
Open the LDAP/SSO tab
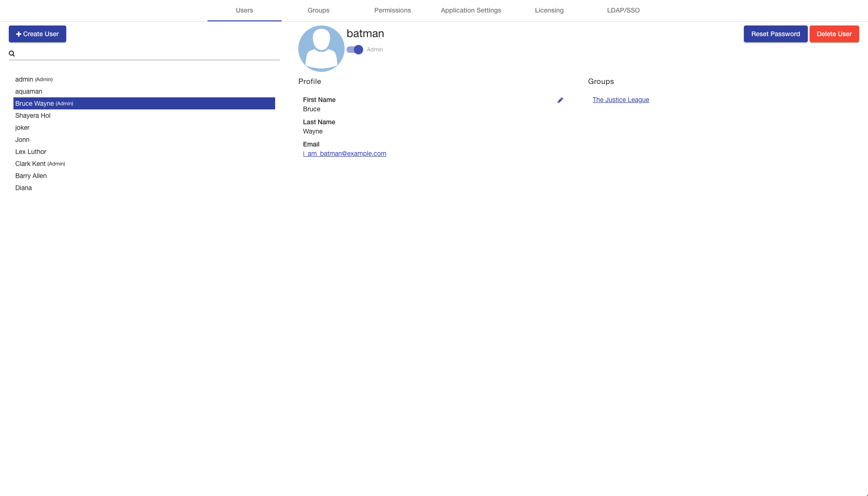coord(623,10)
